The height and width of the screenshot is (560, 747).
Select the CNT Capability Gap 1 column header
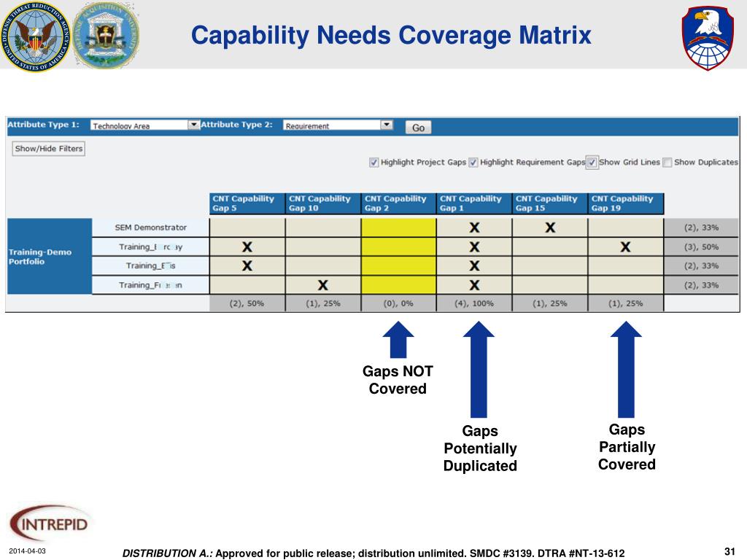click(x=474, y=203)
